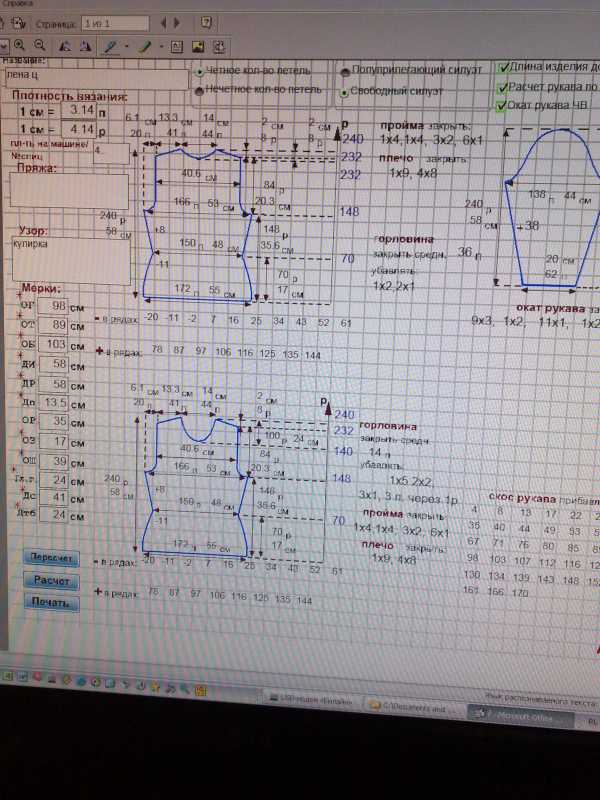
Task: Click the zoom out magnifier icon
Action: [x=40, y=46]
